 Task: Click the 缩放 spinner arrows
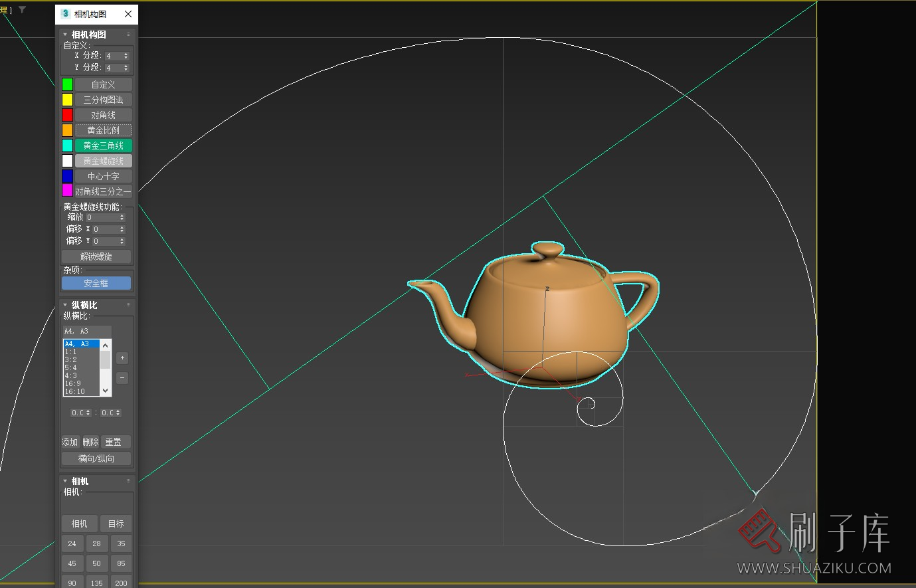click(x=122, y=217)
